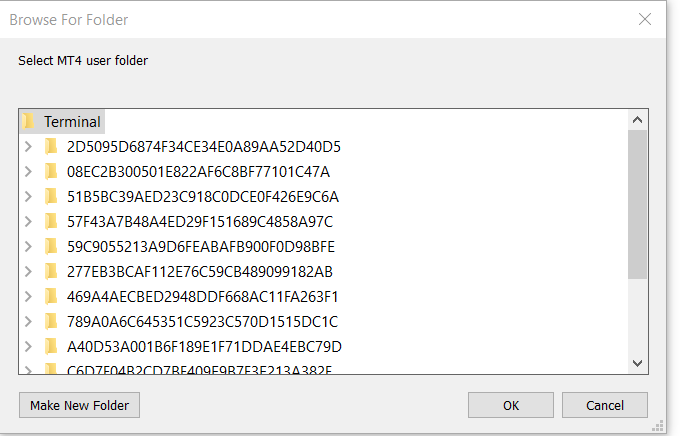
Task: Close the Browse For Folder dialog
Action: (644, 19)
